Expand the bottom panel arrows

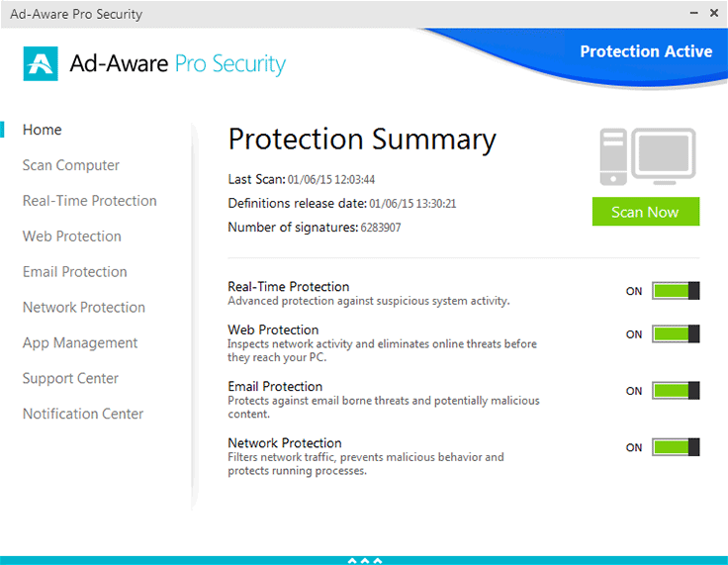(x=364, y=560)
